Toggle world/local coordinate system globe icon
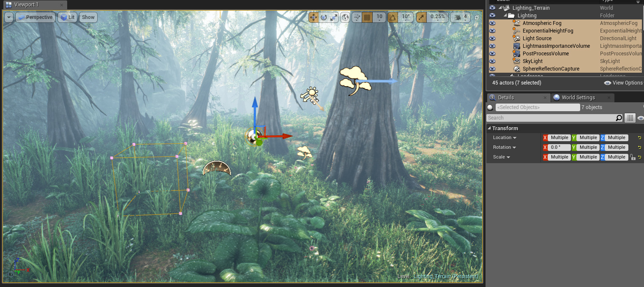 345,17
